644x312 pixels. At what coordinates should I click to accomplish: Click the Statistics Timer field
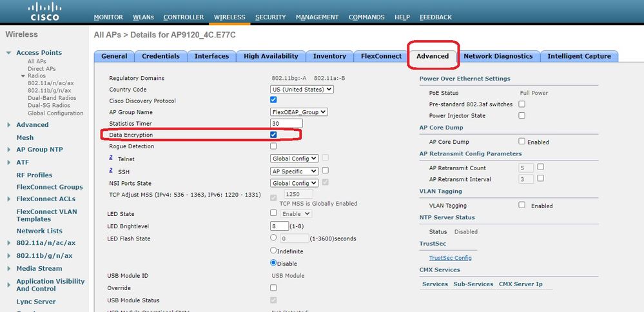287,123
